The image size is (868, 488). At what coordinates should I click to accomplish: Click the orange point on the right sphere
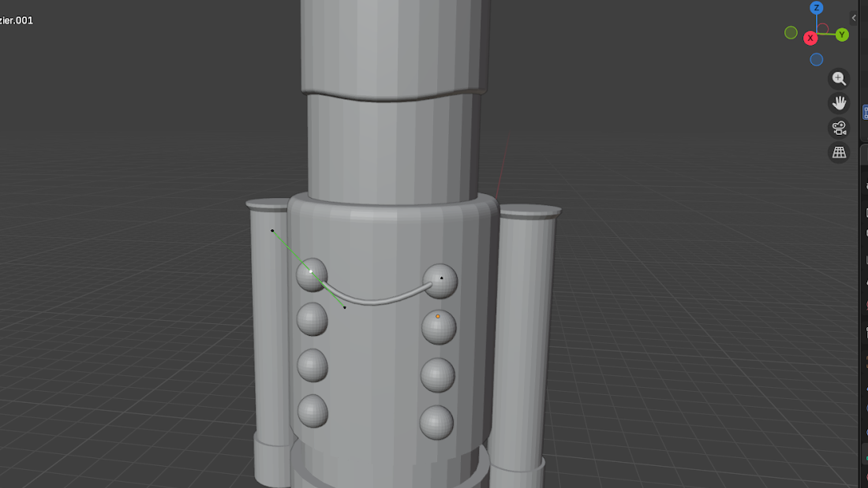(x=438, y=315)
